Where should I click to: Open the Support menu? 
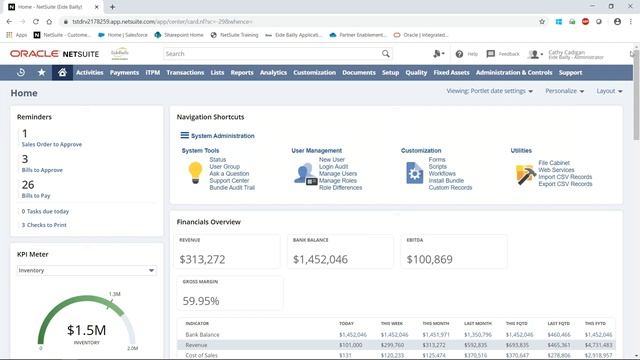(570, 72)
